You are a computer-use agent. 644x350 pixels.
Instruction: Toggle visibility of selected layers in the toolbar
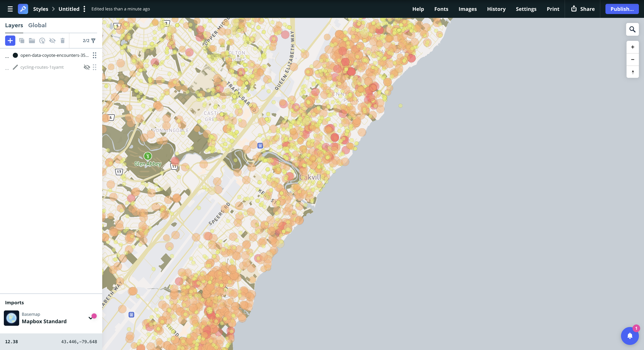point(53,40)
